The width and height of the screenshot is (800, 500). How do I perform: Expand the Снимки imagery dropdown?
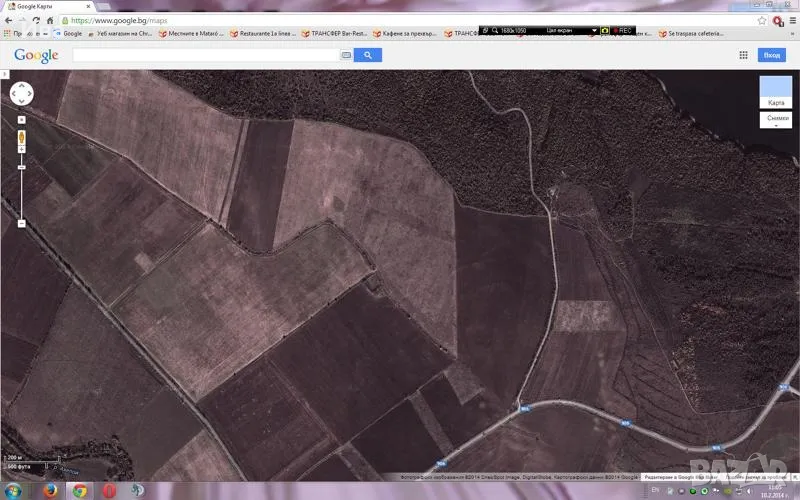(x=776, y=120)
